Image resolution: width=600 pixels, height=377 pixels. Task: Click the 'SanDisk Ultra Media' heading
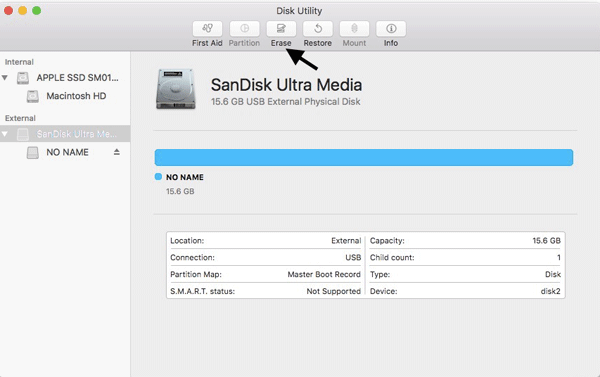point(286,85)
